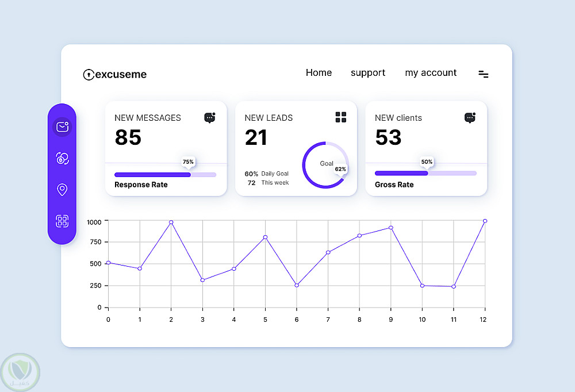The image size is (575, 392).
Task: Click the chat bubble icon on New clients
Action: (x=470, y=118)
